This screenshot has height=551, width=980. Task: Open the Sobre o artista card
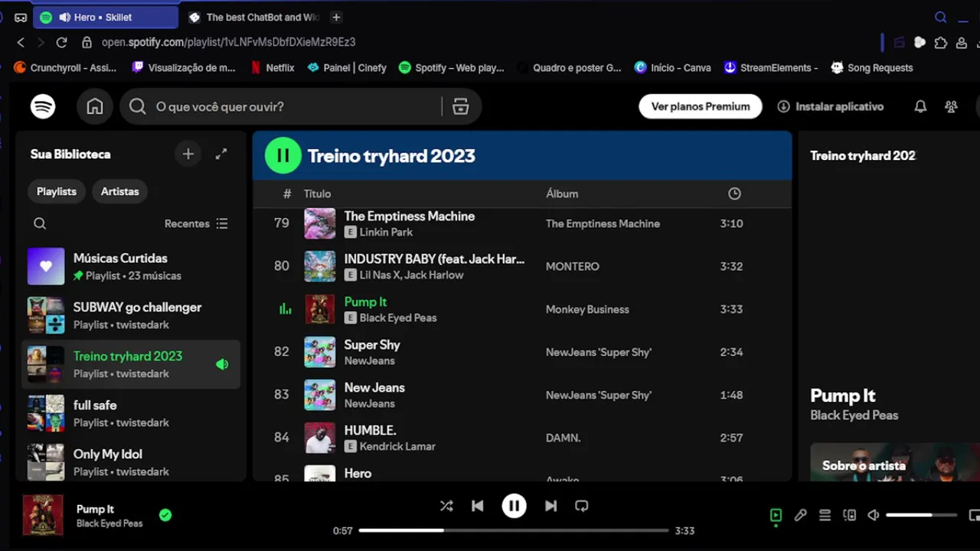click(895, 462)
